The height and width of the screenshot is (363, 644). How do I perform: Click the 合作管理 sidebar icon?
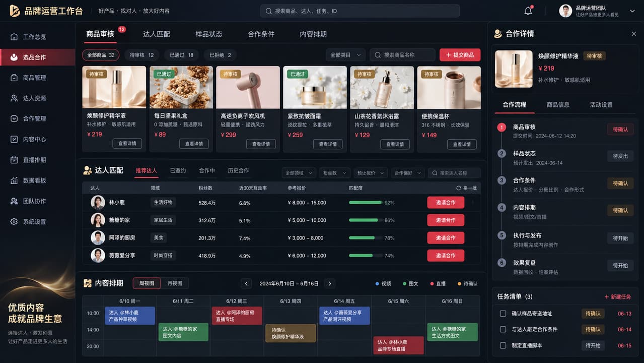click(14, 118)
